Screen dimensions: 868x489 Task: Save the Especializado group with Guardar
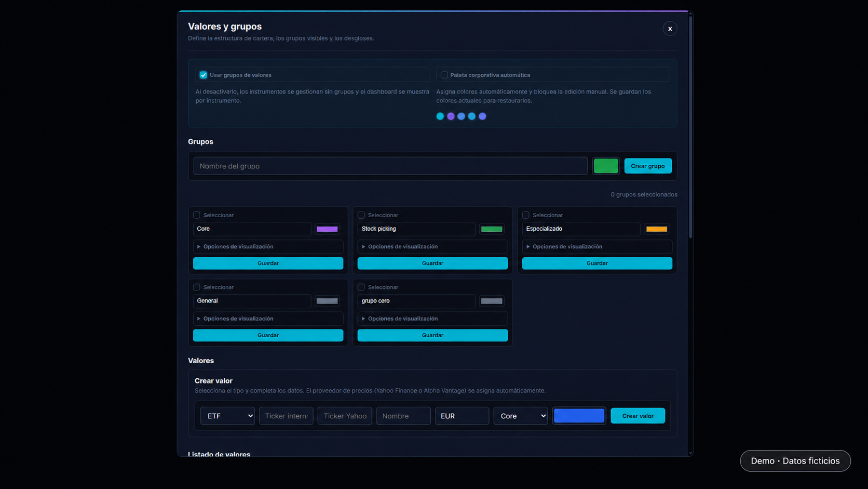pyautogui.click(x=597, y=263)
